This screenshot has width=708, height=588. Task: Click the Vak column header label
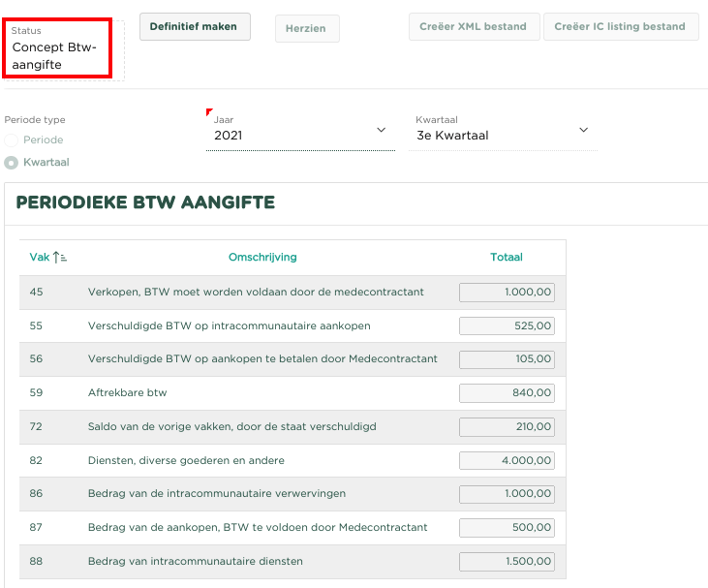coord(39,258)
